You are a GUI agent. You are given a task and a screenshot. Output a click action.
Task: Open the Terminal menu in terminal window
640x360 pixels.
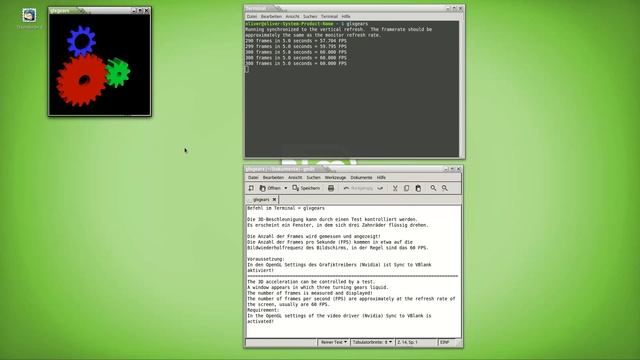click(329, 16)
